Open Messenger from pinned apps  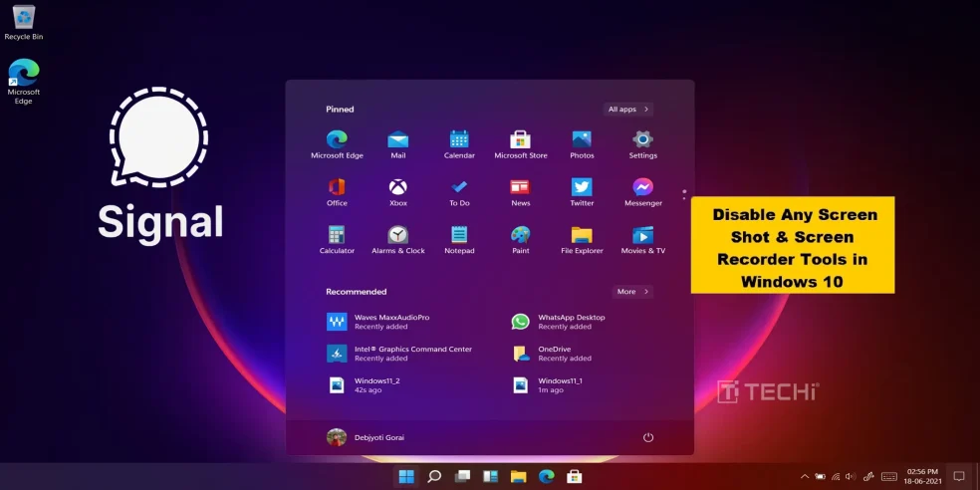point(642,187)
